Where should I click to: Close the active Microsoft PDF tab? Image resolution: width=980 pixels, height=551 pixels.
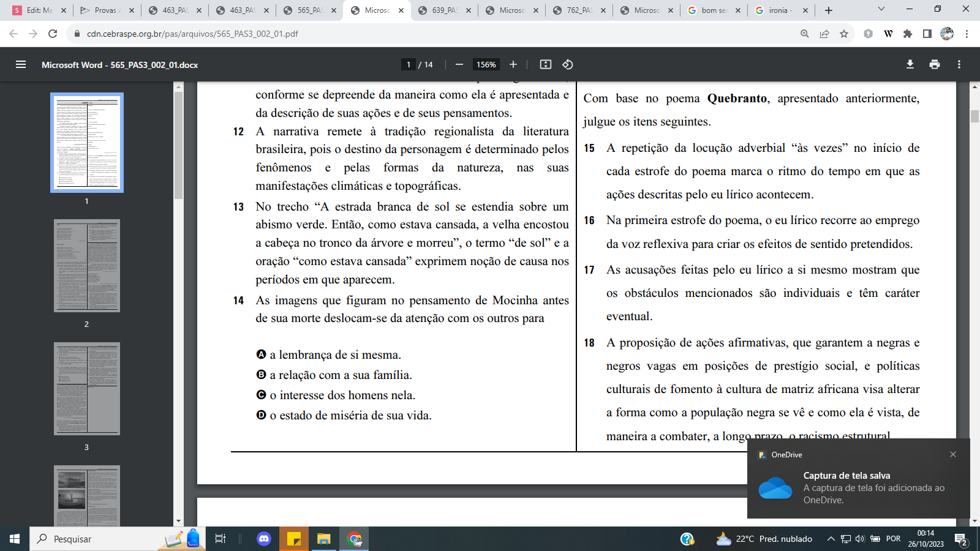(401, 10)
